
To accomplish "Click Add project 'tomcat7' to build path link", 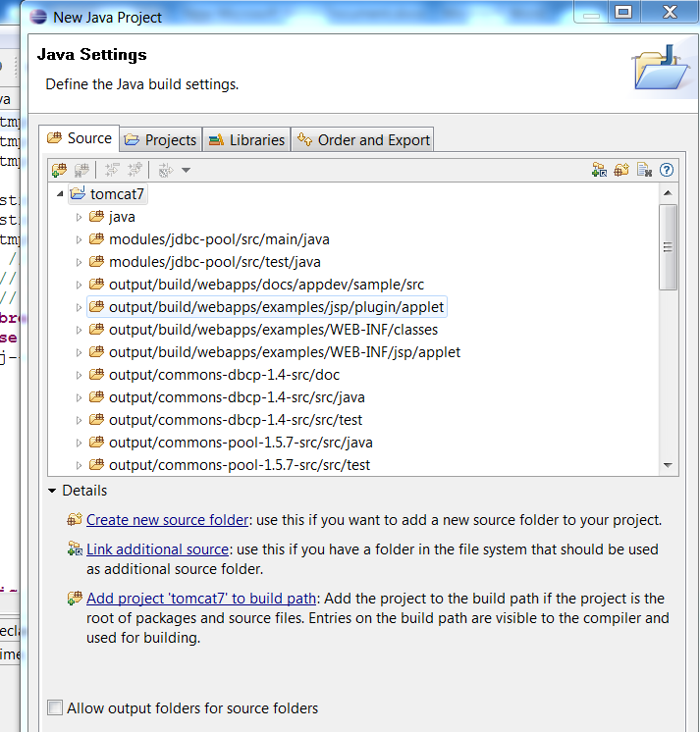I will (201, 599).
